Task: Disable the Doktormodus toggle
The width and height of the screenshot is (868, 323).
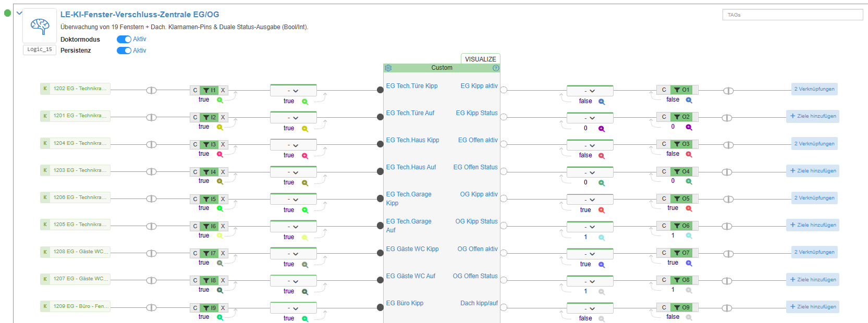Action: [x=124, y=40]
